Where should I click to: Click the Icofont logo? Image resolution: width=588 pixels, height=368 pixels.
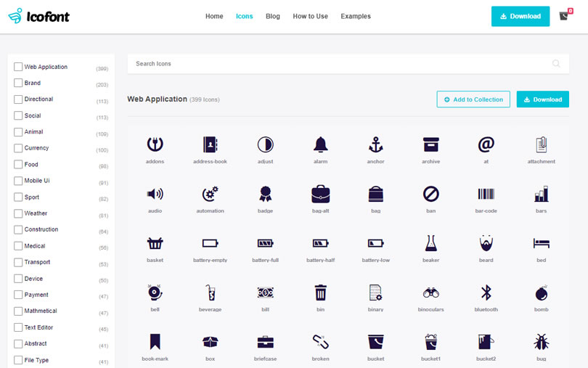pyautogui.click(x=38, y=16)
